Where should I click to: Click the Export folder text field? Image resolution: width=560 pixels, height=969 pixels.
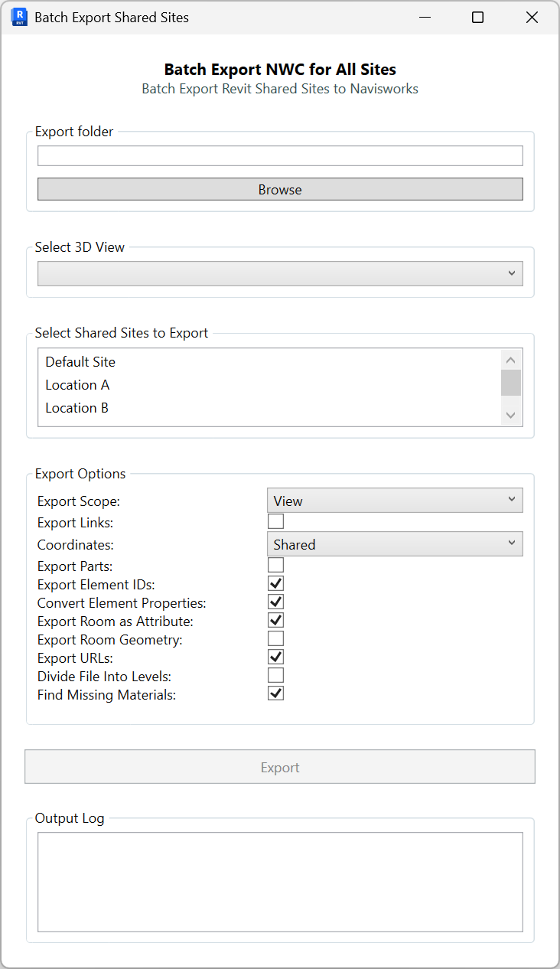[x=279, y=155]
